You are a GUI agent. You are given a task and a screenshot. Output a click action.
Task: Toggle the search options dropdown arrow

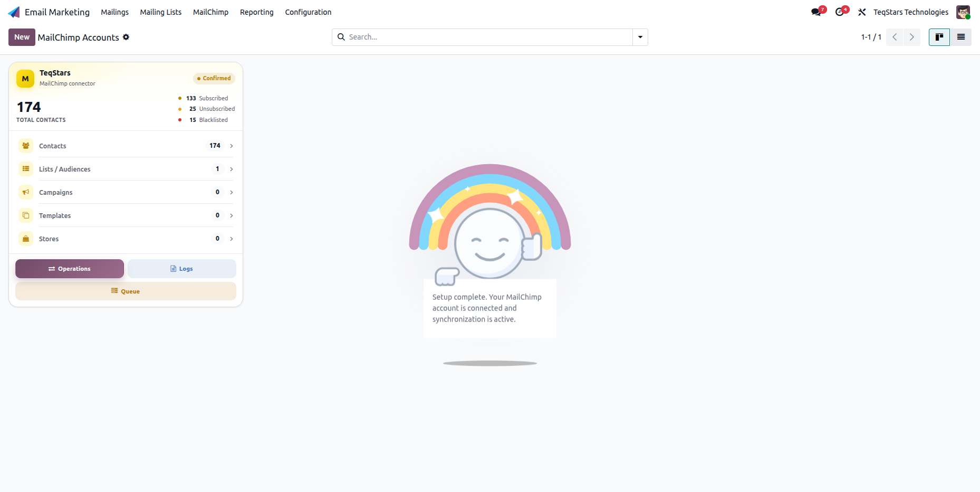tap(640, 37)
